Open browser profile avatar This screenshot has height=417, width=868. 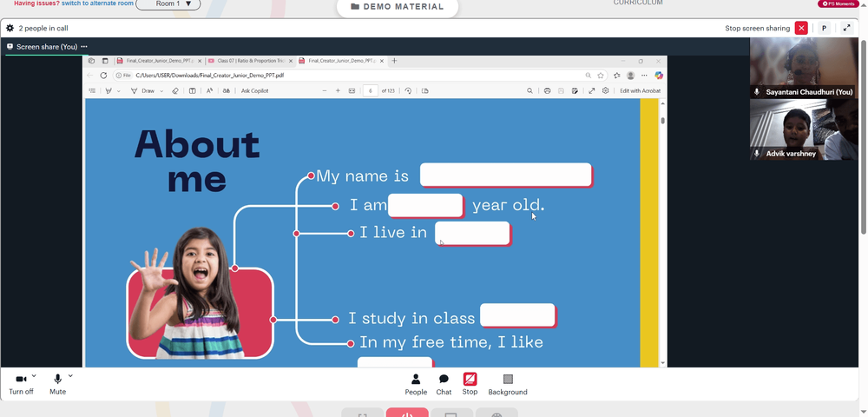[x=630, y=76]
